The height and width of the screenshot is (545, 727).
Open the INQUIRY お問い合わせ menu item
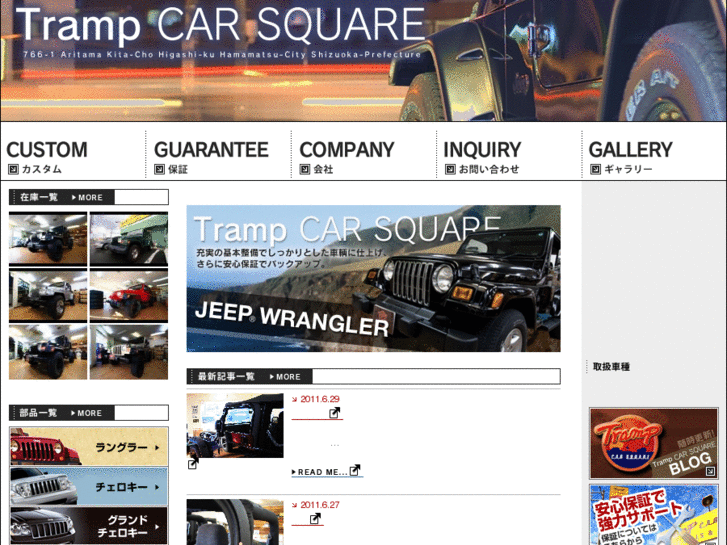click(x=482, y=157)
